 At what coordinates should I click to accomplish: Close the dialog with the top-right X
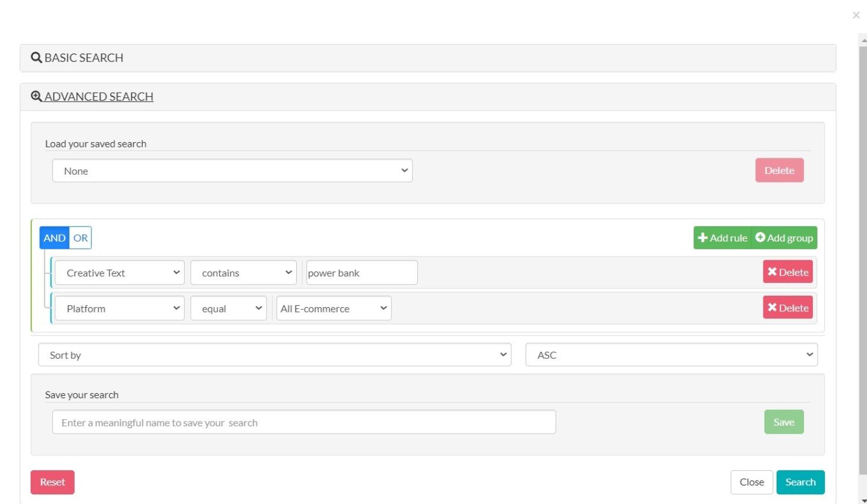tap(856, 16)
